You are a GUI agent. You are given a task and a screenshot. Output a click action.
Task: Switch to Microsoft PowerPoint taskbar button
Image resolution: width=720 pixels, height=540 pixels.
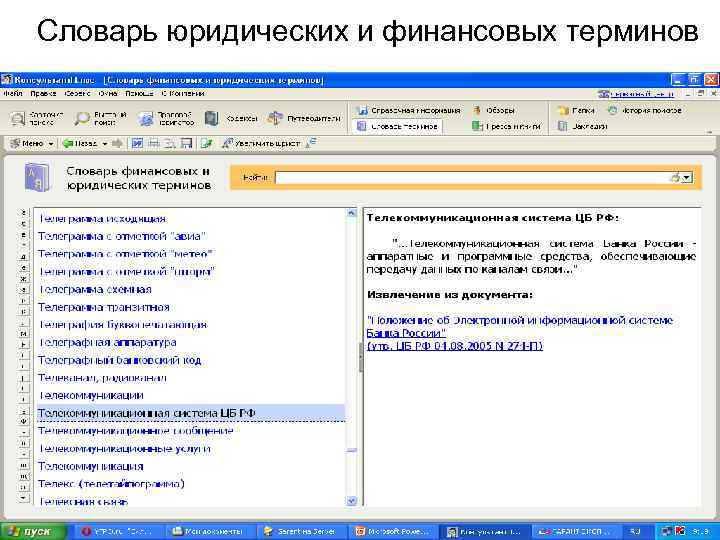tap(393, 532)
